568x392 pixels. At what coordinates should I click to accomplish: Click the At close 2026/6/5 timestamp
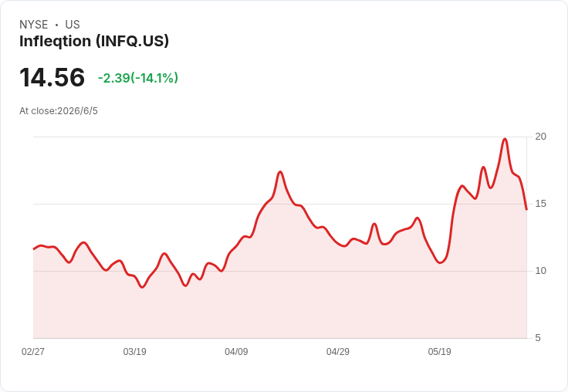point(59,111)
